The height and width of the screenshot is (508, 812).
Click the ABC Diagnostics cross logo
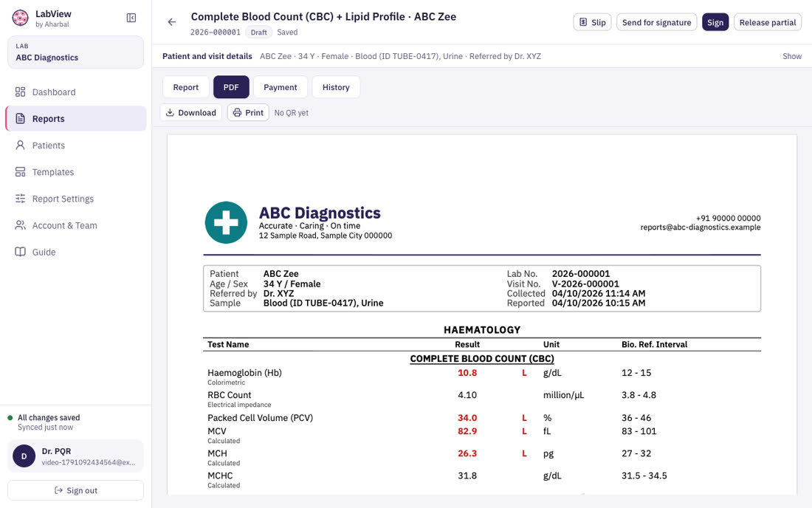227,223
